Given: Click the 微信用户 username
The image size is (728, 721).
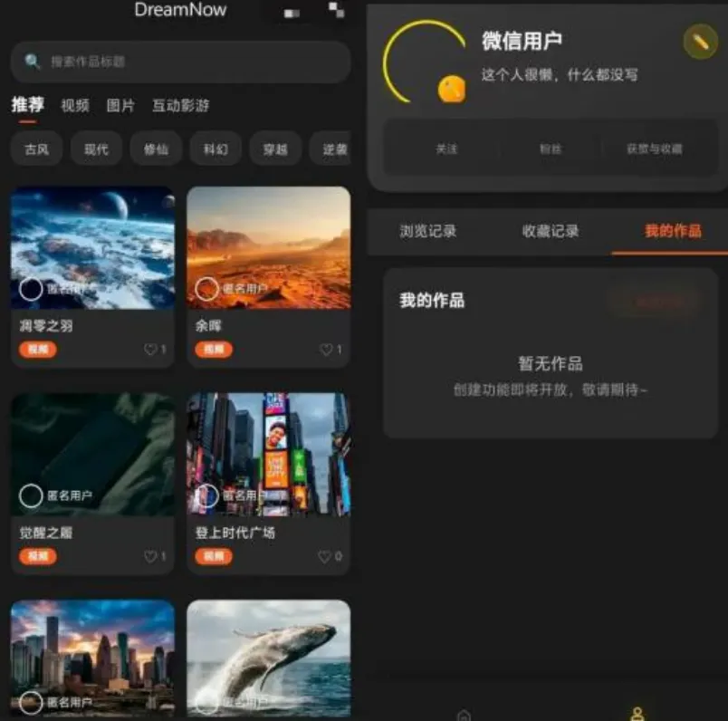Looking at the screenshot, I should [x=522, y=41].
